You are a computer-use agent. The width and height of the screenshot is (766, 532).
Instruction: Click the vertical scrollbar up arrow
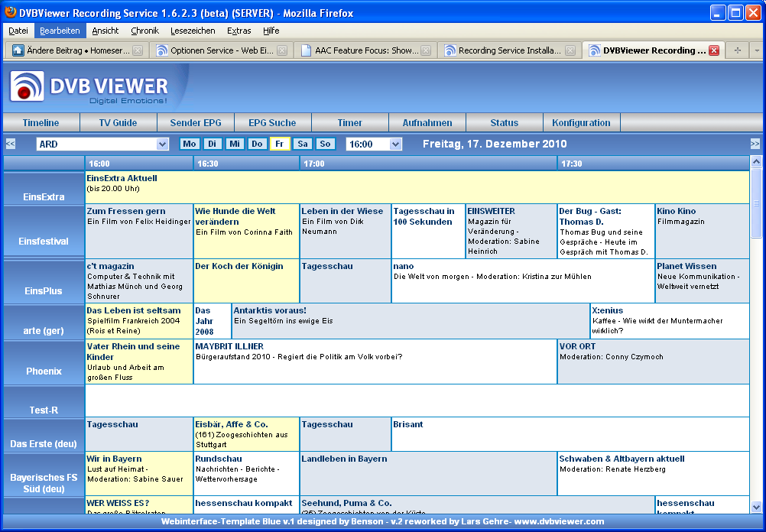756,162
